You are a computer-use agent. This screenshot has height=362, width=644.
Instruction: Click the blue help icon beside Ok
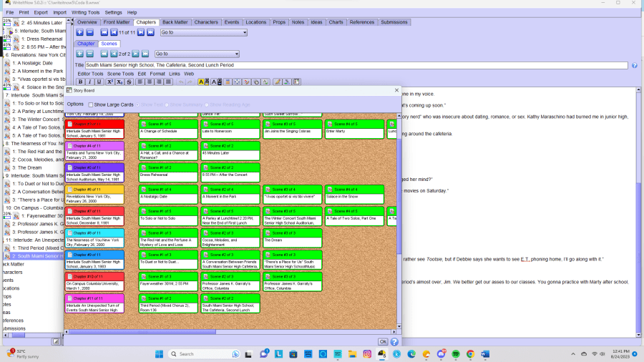click(394, 342)
